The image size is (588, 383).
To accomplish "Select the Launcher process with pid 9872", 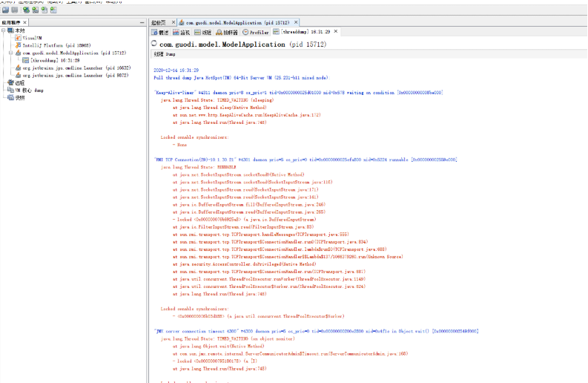I will 76,76.
